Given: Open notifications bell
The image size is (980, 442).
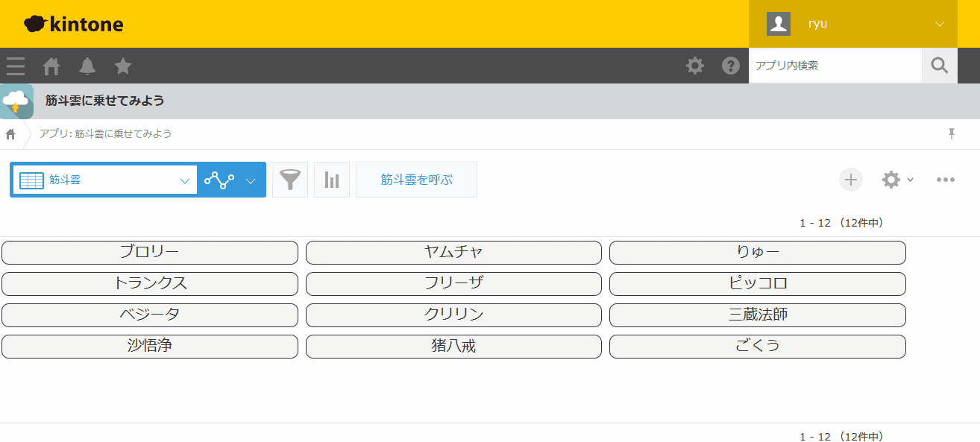Looking at the screenshot, I should (87, 66).
